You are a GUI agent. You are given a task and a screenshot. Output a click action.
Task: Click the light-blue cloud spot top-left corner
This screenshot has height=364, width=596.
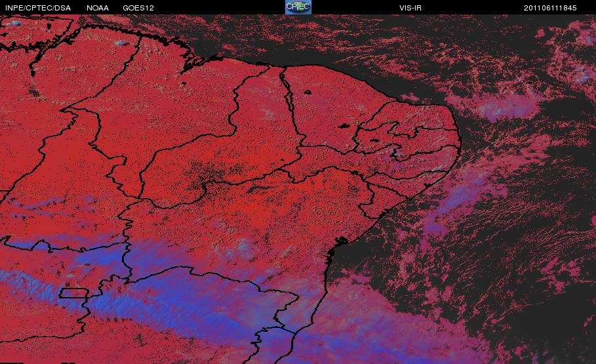tap(16, 23)
